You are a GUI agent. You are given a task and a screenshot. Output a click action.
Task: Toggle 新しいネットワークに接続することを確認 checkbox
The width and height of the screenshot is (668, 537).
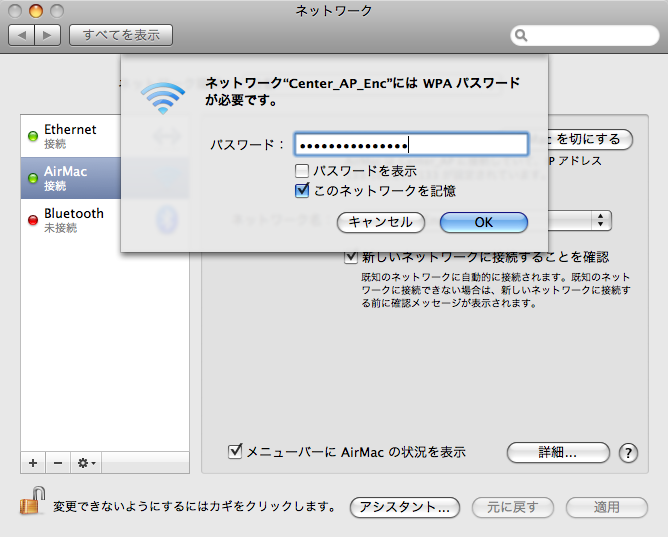(x=351, y=257)
